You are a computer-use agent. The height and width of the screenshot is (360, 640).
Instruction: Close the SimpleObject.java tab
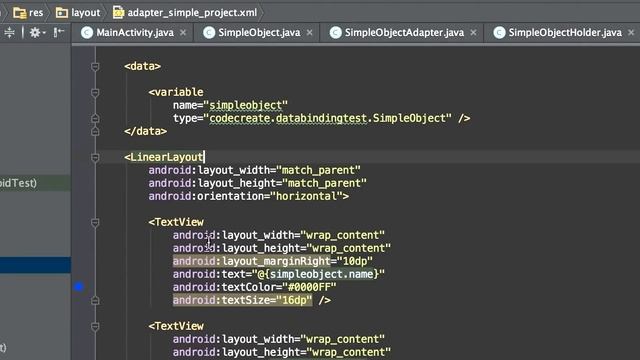pos(310,33)
